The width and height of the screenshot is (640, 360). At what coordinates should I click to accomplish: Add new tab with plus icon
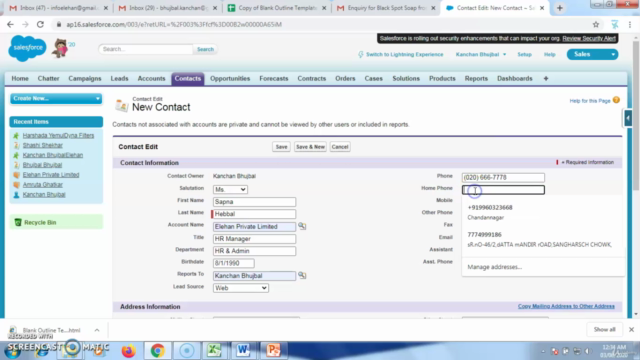pyautogui.click(x=560, y=8)
